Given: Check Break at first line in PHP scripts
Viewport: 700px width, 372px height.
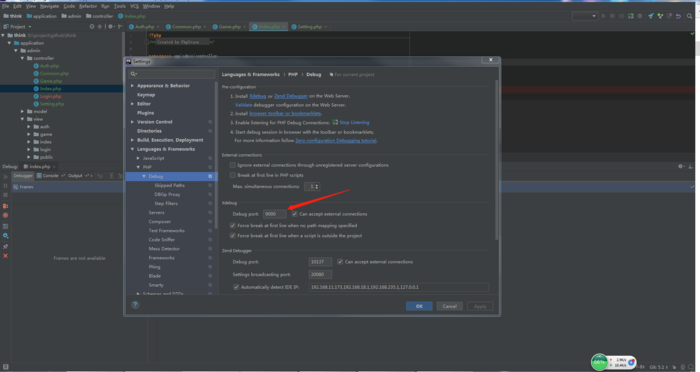Looking at the screenshot, I should coord(233,175).
